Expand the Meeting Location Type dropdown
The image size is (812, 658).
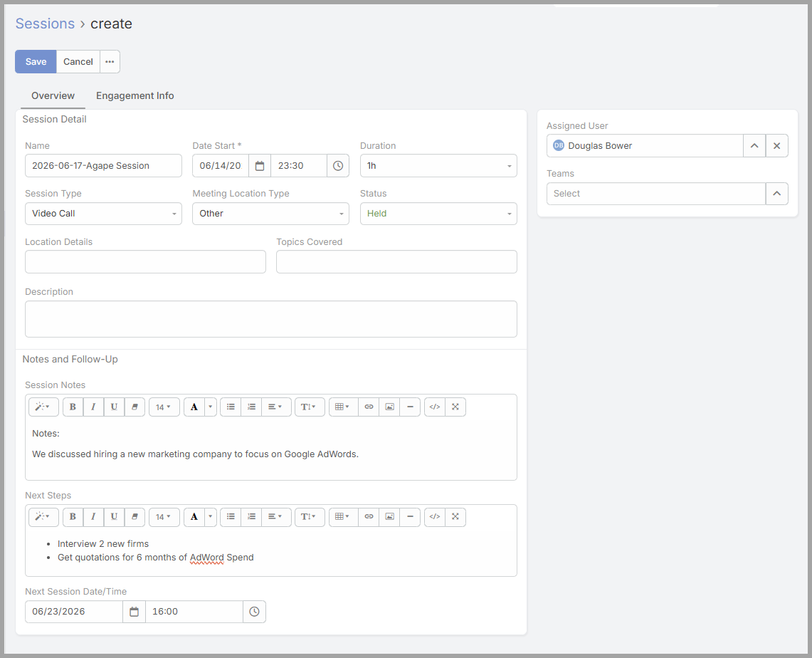[x=271, y=214]
